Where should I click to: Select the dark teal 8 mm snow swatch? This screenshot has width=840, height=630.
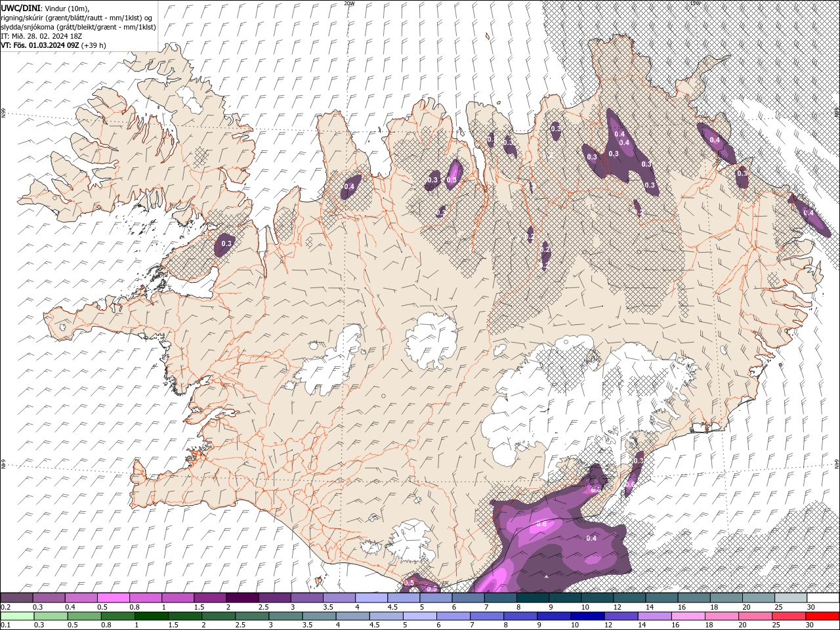532,598
